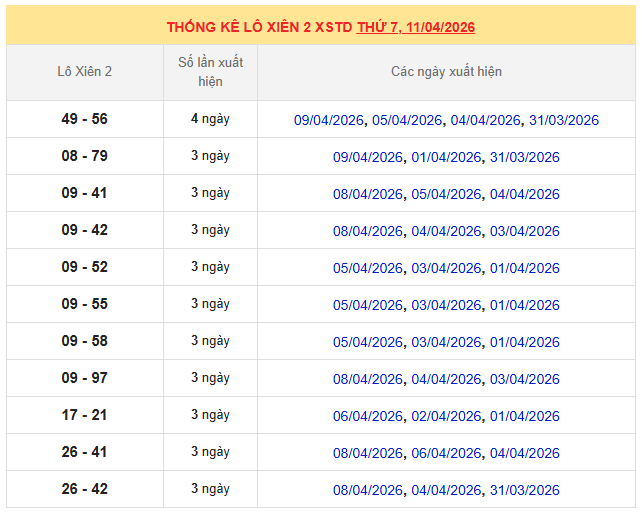Open 06/04/2026 link in 26 - 41 row

coord(446,453)
